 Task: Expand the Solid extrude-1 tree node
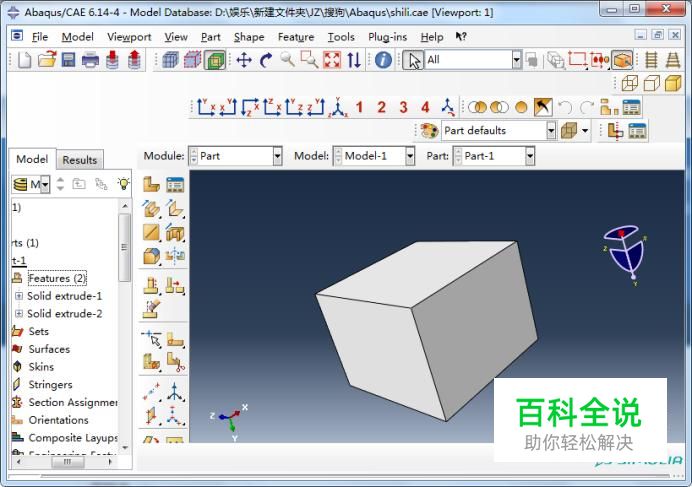point(19,296)
